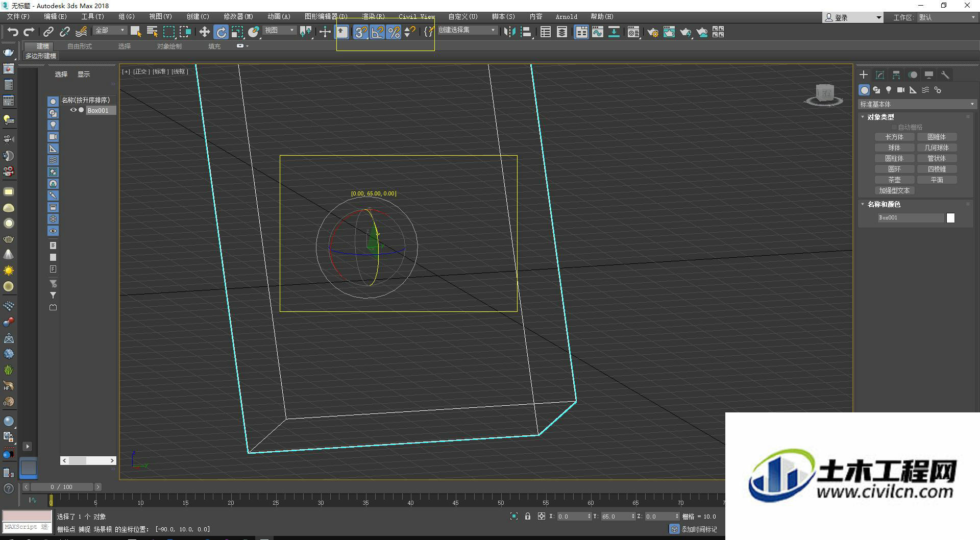
Task: Open the Arnold menu
Action: pyautogui.click(x=567, y=17)
